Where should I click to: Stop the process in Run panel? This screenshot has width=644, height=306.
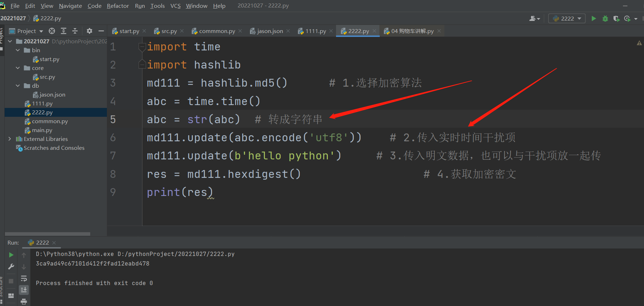click(x=11, y=281)
